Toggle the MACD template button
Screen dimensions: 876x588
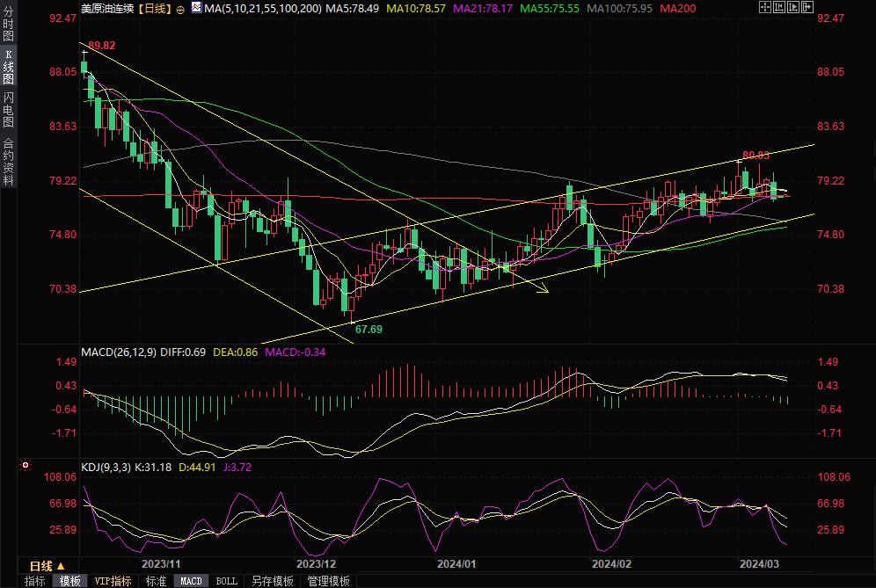point(191,581)
